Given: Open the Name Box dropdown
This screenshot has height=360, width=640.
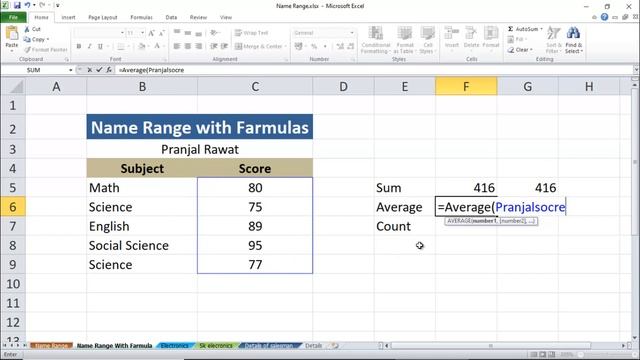Looking at the screenshot, I should [71, 70].
